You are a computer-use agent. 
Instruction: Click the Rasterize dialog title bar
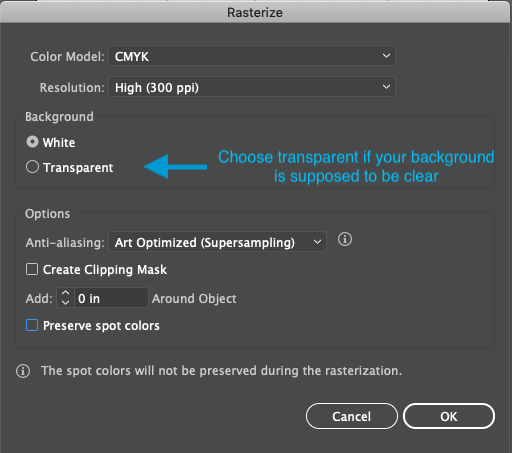click(255, 12)
